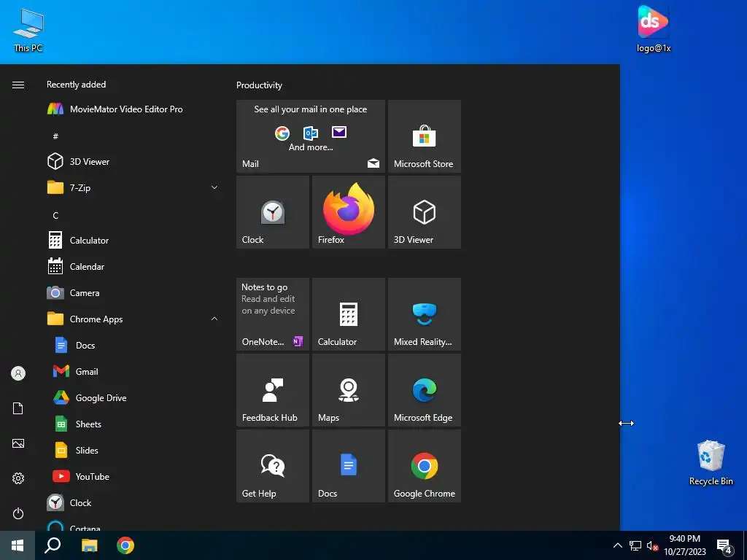Open the Get Help tile
The height and width of the screenshot is (560, 747).
pos(273,466)
